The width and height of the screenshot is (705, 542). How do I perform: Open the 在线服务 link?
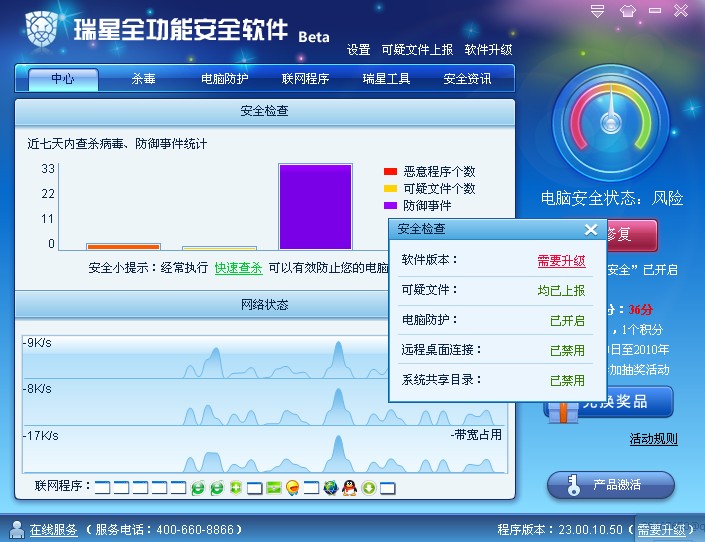(54, 530)
